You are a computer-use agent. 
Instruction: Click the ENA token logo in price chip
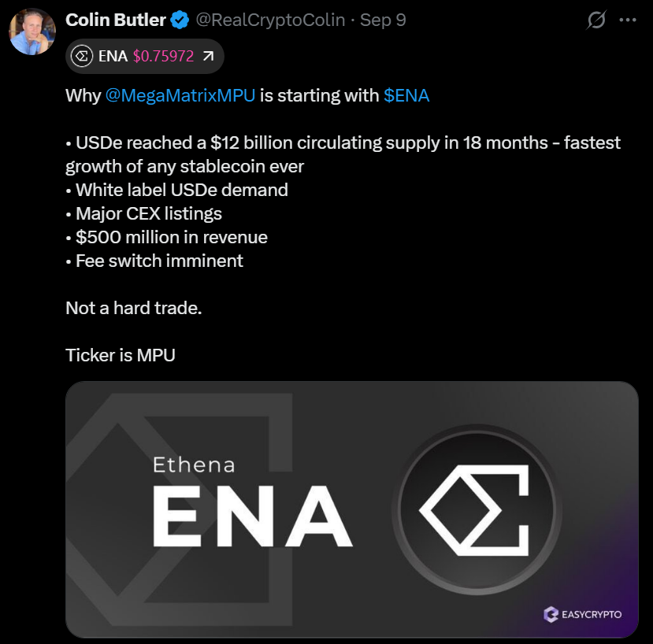click(x=82, y=56)
